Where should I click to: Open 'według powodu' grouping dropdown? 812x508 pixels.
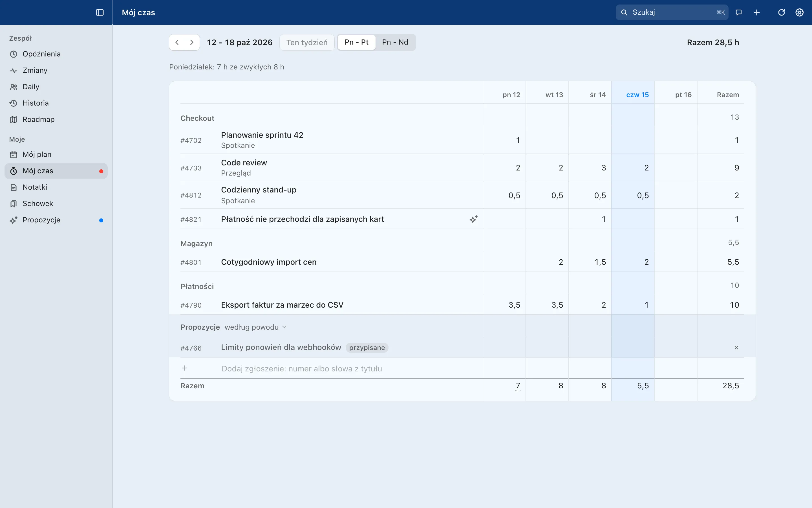[255, 327]
